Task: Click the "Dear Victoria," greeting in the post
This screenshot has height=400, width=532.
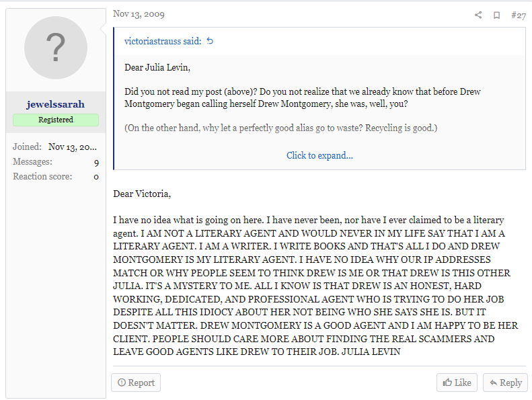Action: pos(143,194)
